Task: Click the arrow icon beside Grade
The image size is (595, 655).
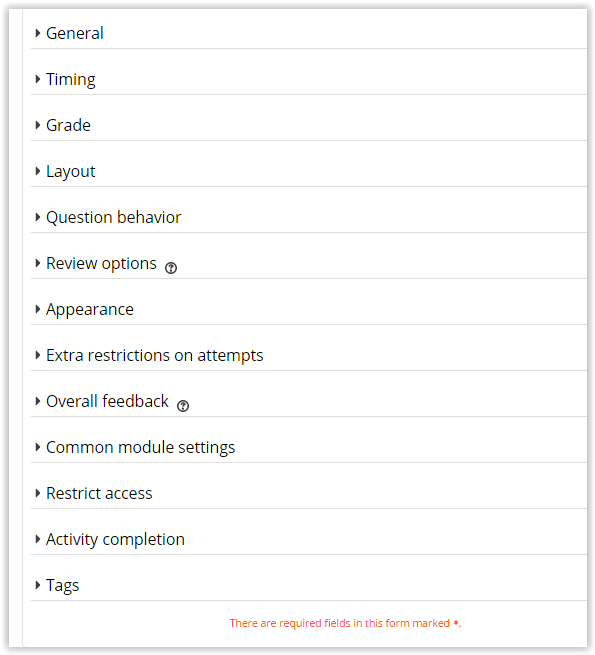Action: point(38,125)
